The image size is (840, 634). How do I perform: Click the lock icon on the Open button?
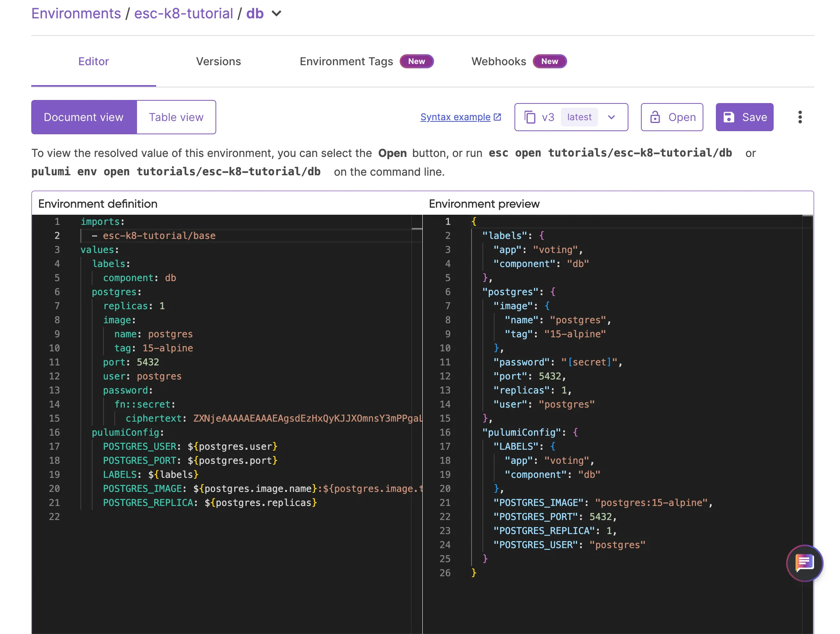655,117
